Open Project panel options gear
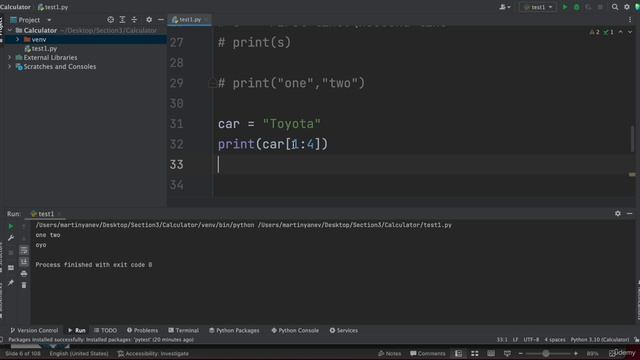640x360 pixels. 149,20
